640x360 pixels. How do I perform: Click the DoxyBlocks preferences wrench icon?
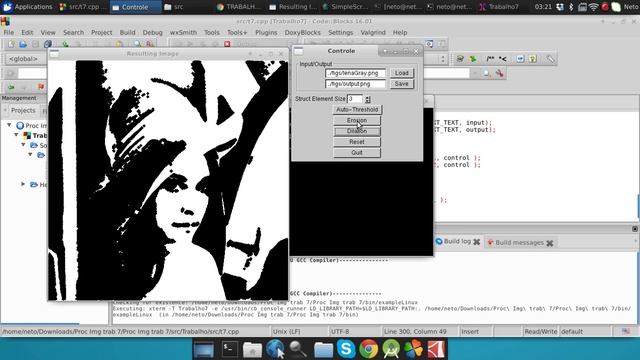click(x=550, y=59)
